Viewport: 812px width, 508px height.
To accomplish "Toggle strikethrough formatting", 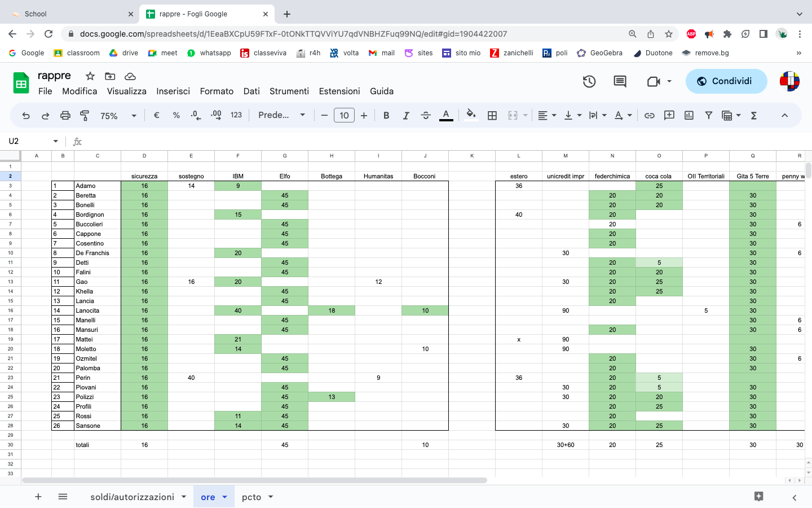I will 426,115.
